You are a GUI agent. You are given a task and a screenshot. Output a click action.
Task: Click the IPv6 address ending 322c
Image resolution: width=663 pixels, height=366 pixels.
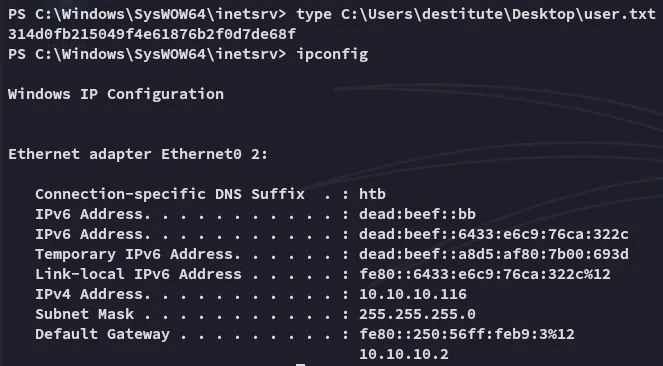point(493,234)
